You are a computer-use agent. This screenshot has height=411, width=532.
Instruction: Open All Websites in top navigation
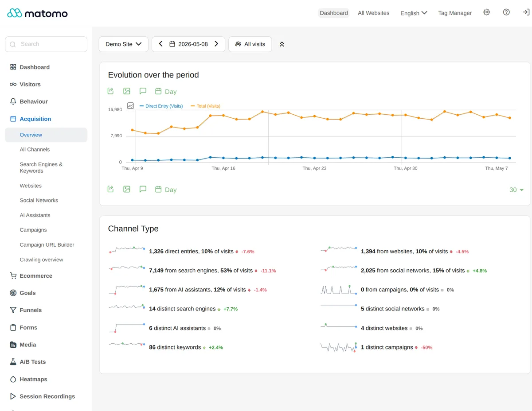tap(374, 13)
